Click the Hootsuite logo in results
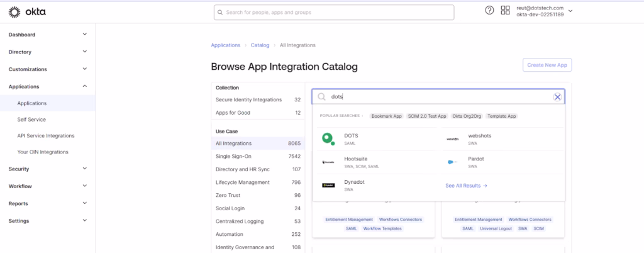 coord(328,162)
